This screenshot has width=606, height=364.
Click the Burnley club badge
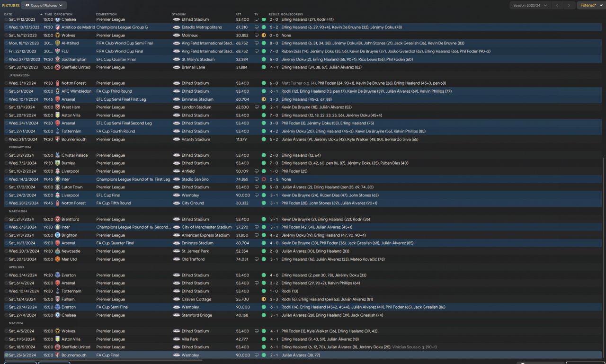[57, 163]
